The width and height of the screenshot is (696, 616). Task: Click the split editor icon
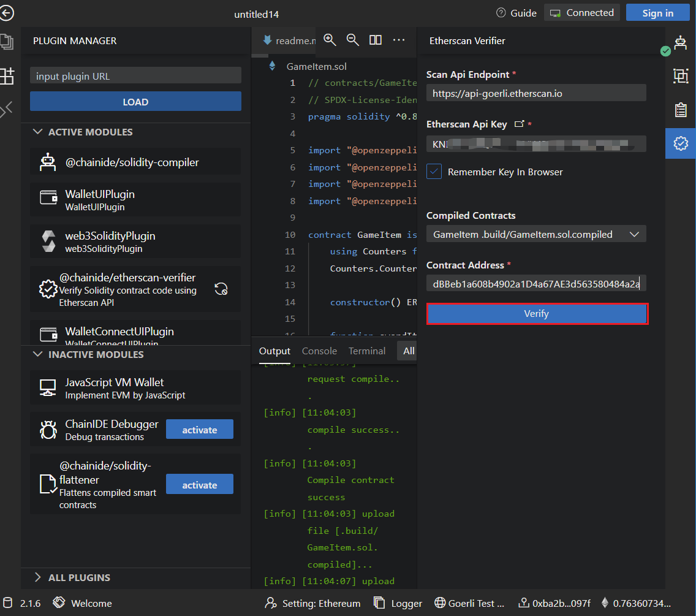click(x=376, y=40)
